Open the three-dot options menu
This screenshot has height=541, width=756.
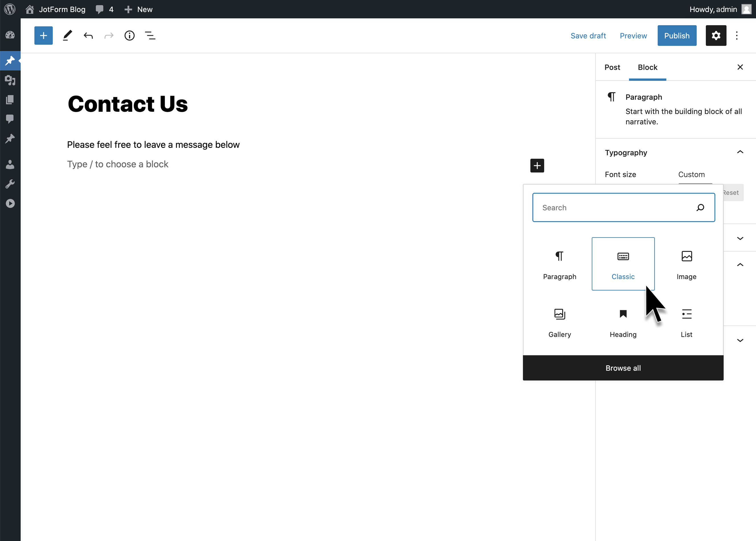point(737,35)
